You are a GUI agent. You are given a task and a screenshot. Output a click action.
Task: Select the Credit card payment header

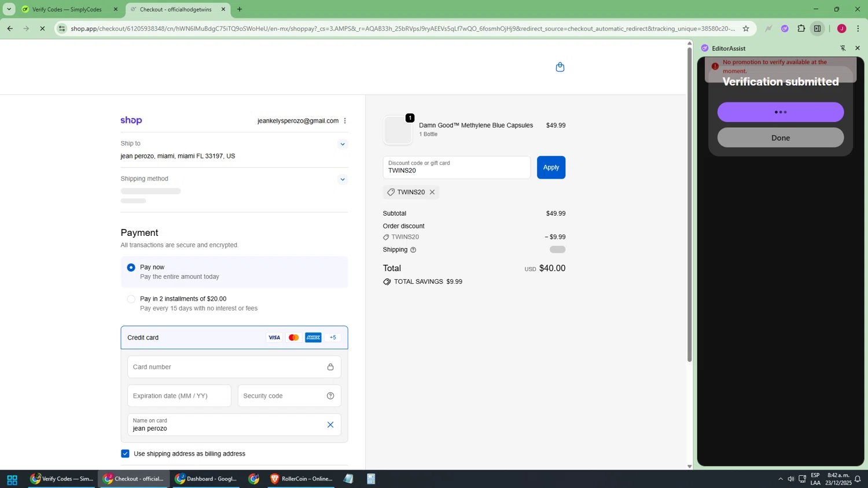pos(234,338)
